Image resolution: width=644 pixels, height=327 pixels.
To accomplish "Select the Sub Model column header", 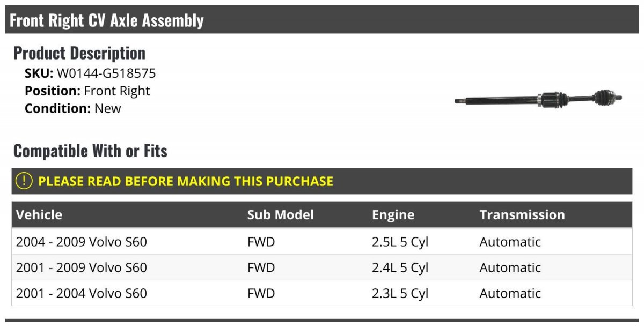I will [x=280, y=215].
